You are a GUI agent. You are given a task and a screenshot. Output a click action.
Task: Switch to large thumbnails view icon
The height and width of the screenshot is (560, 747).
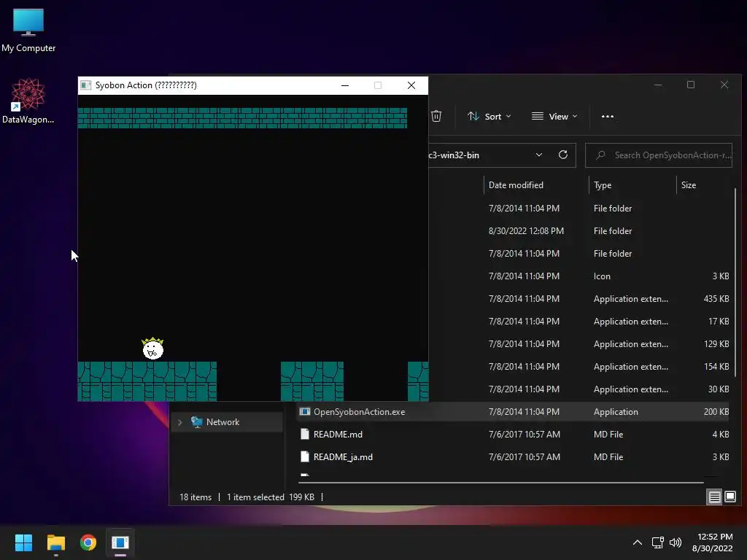click(729, 497)
